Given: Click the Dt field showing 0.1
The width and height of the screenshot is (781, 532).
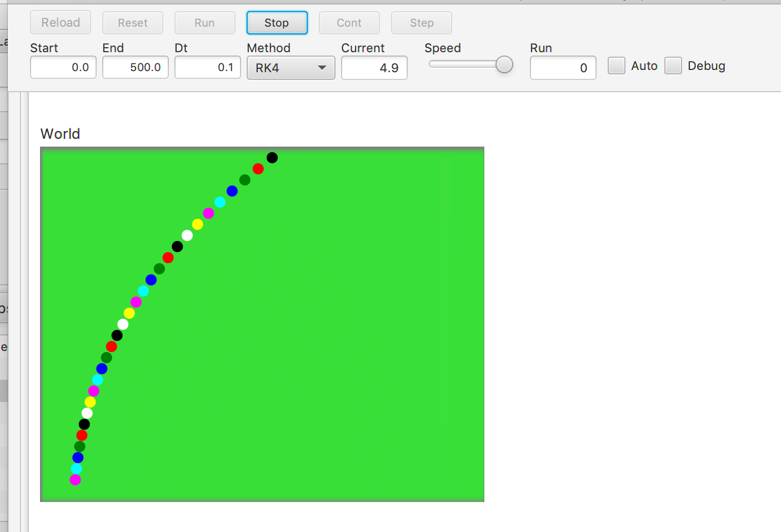Looking at the screenshot, I should [x=208, y=67].
